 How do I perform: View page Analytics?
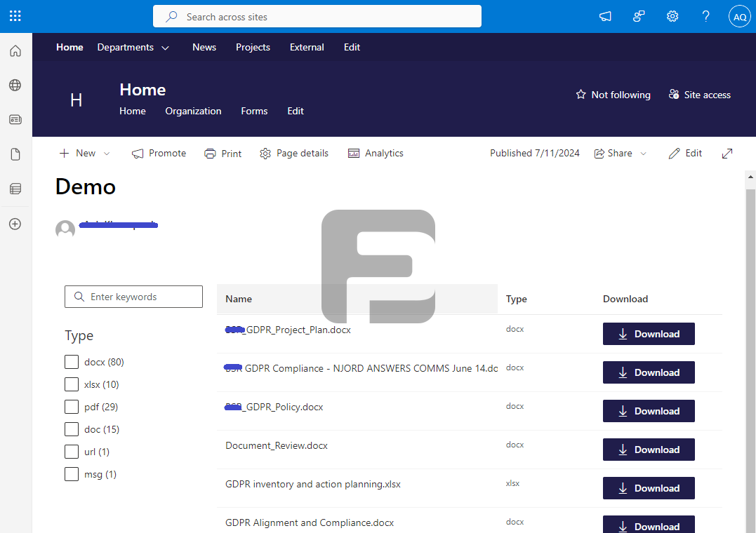tap(376, 153)
